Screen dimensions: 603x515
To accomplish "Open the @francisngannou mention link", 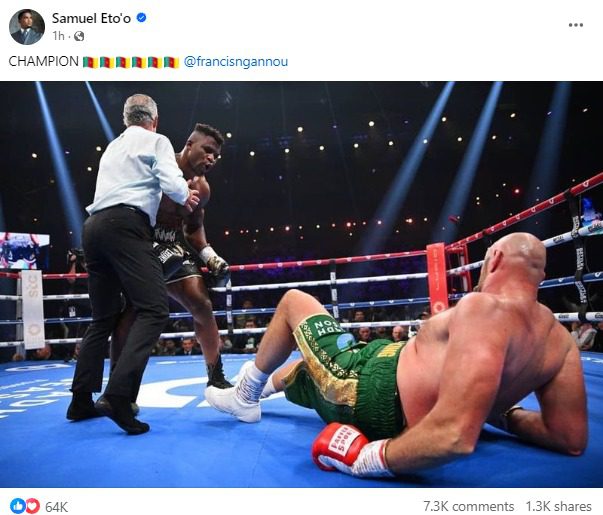I will (236, 62).
